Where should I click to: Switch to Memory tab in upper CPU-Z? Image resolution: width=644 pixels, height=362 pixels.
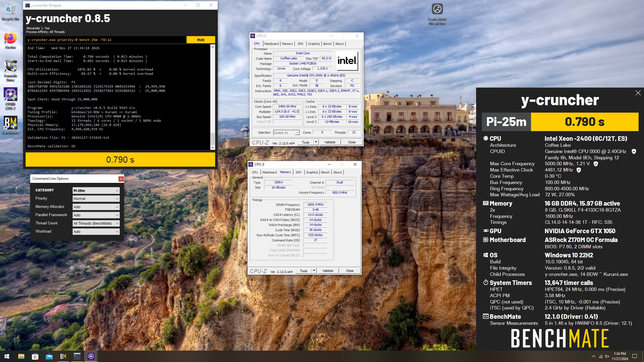[x=287, y=44]
